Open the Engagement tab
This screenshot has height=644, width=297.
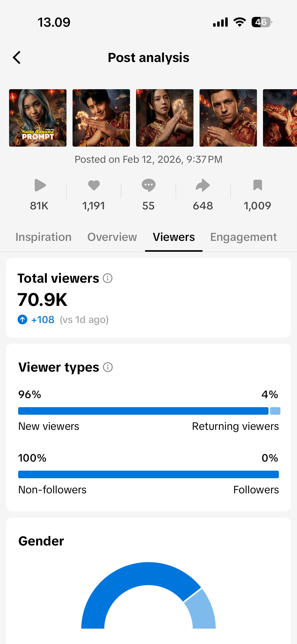243,237
